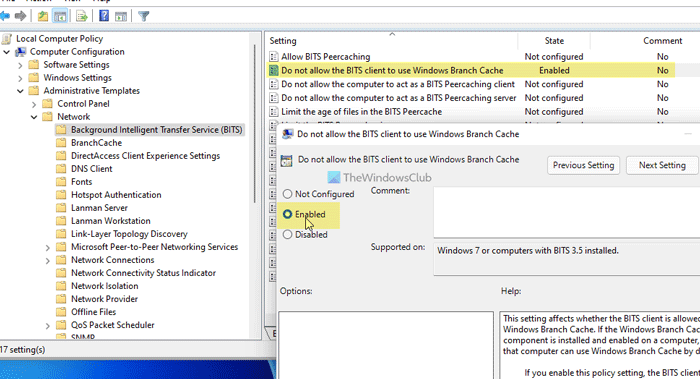Open Help via the blue question-mark icon
The width and height of the screenshot is (700, 379).
point(104,17)
